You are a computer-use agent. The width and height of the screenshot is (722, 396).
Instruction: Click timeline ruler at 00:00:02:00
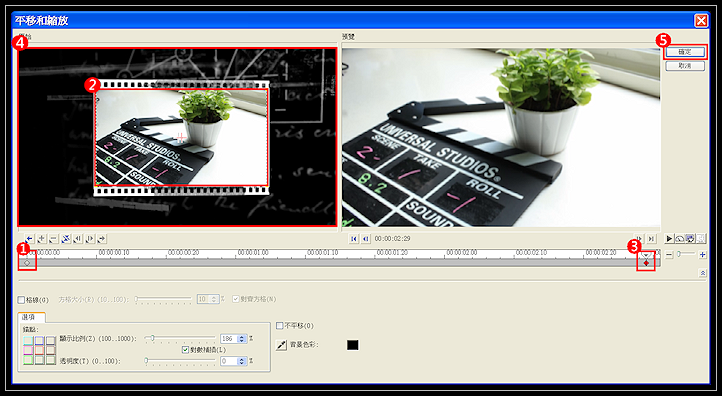462,253
